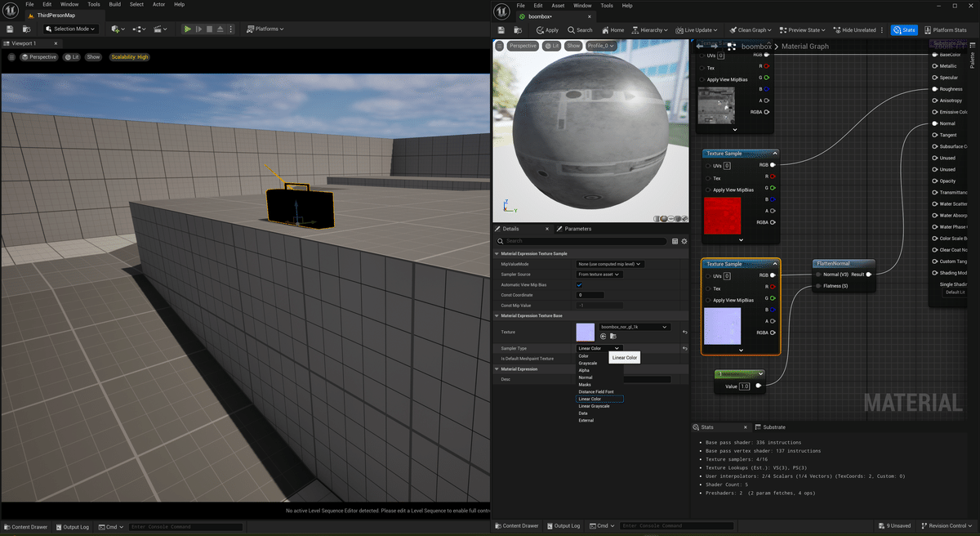The image size is (980, 536).
Task: Browse to texture in content browser icon
Action: 612,336
